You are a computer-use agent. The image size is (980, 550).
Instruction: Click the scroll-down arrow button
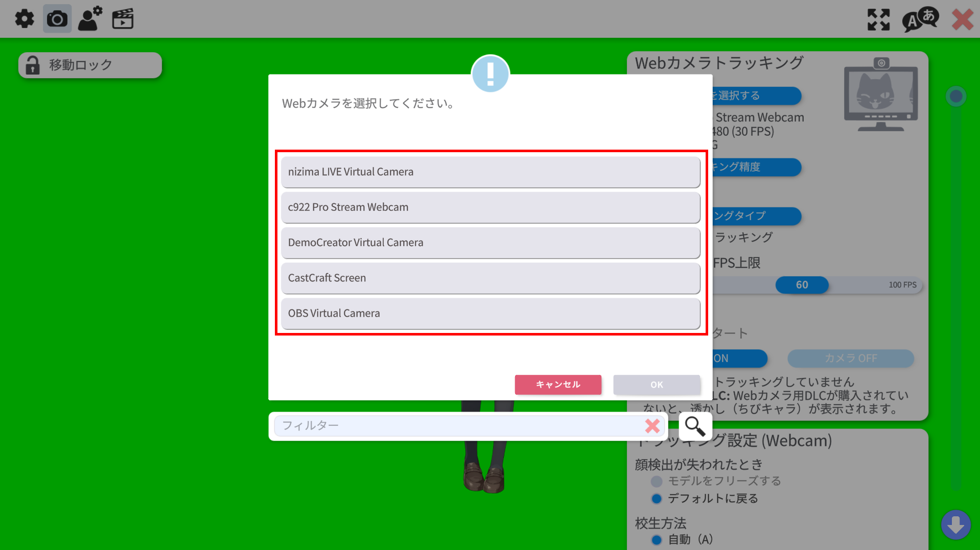(955, 524)
